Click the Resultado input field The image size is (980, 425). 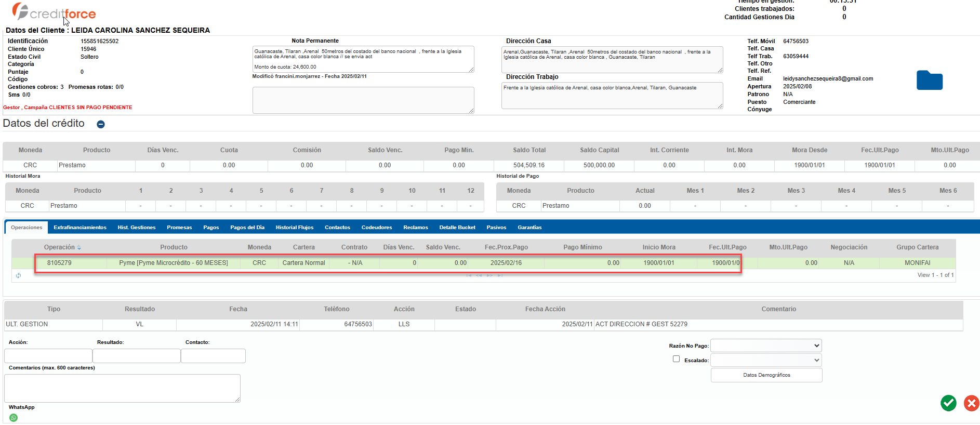coord(137,356)
